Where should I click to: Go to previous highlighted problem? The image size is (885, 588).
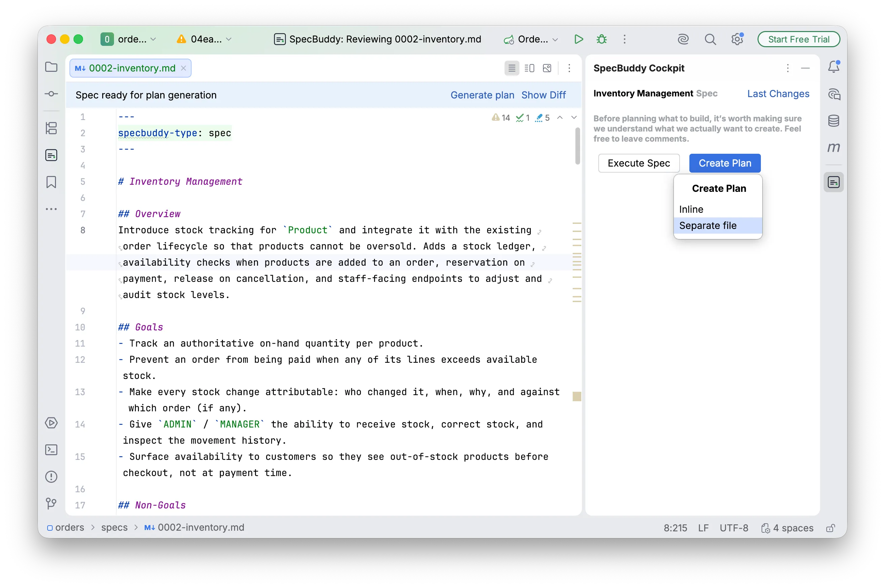pyautogui.click(x=560, y=118)
